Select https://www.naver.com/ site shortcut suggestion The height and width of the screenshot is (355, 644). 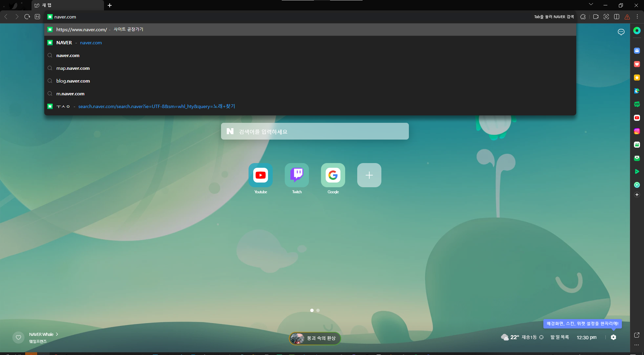[x=310, y=30]
